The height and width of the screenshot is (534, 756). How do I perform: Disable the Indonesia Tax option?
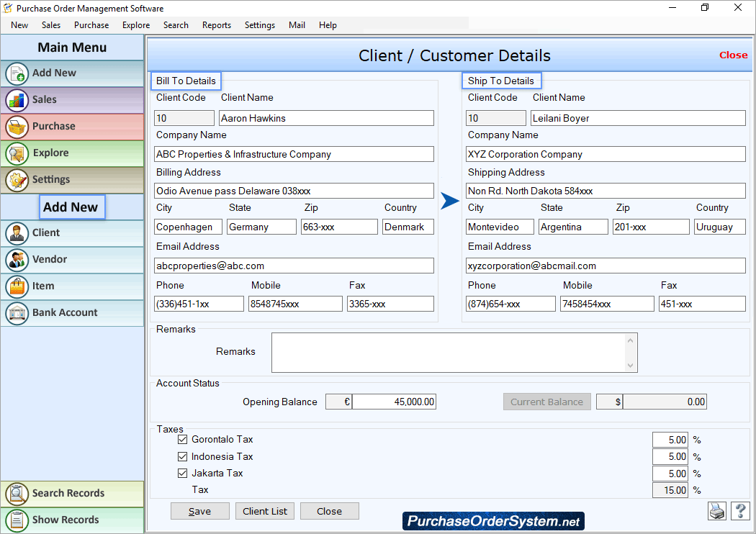tap(182, 456)
